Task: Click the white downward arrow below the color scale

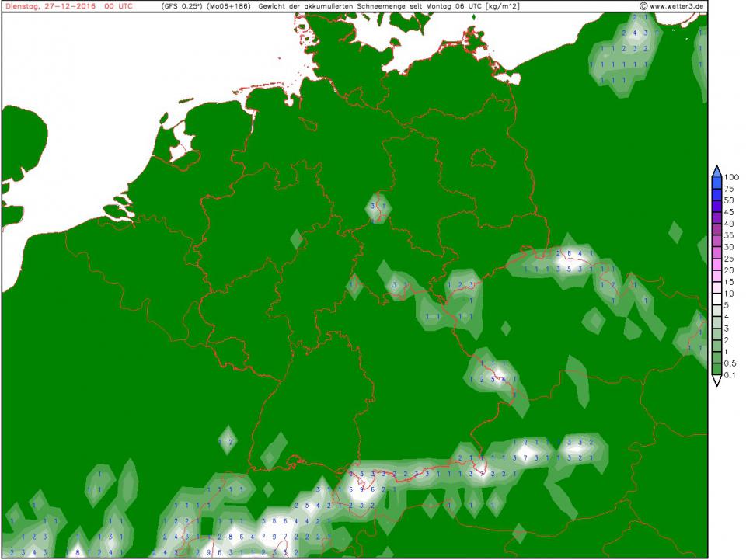Action: pyautogui.click(x=716, y=381)
